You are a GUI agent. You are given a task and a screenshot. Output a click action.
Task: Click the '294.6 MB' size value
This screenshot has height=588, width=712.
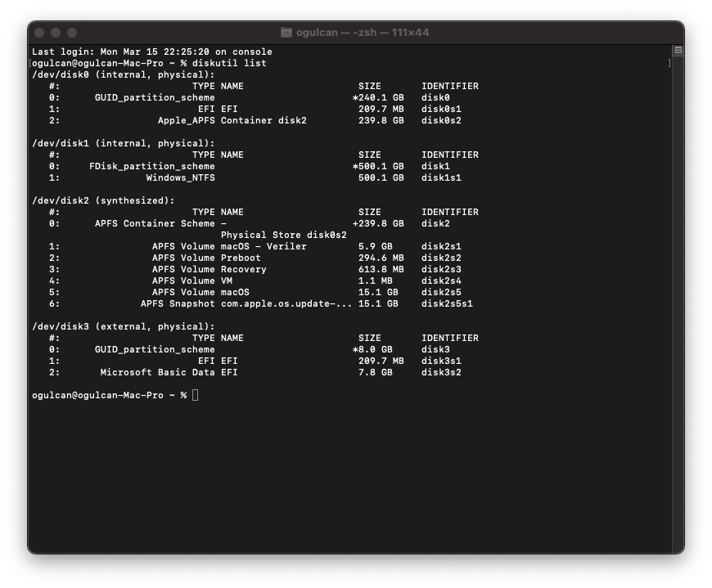pos(381,258)
